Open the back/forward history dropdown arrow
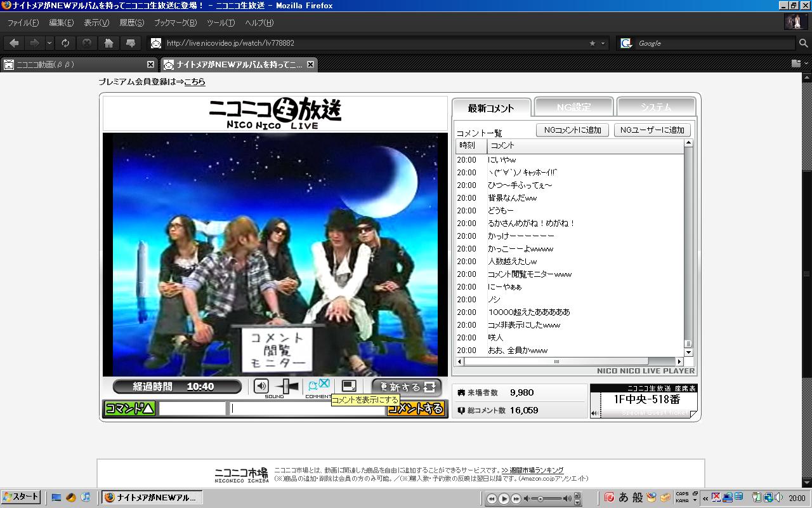The width and height of the screenshot is (812, 508). [x=49, y=43]
